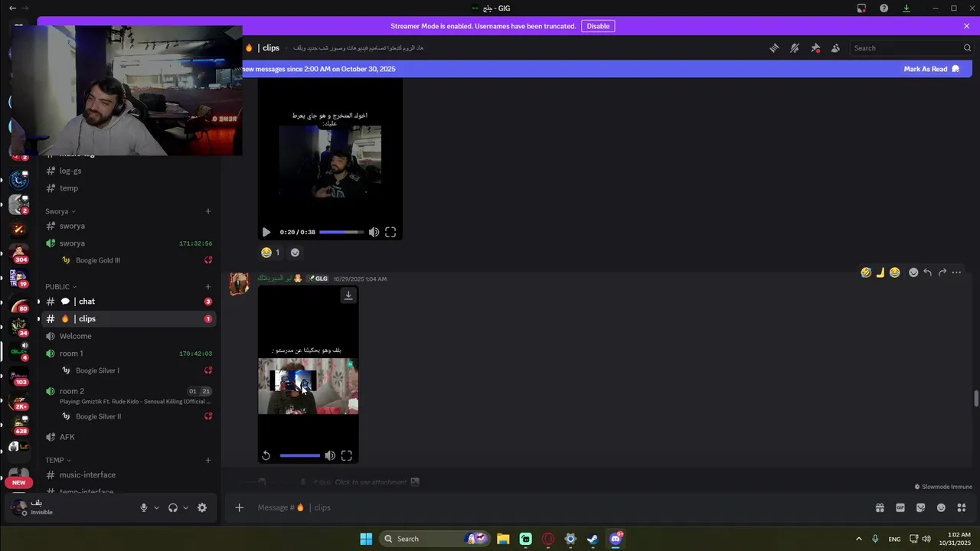
Task: Add a reaction under the first video
Action: point(295,253)
